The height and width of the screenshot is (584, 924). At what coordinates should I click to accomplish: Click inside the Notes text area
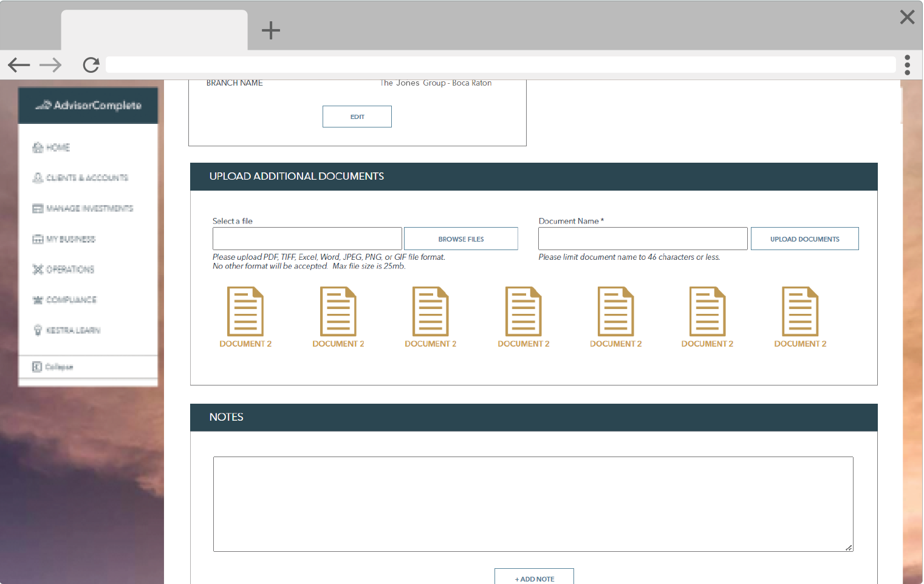(x=533, y=504)
